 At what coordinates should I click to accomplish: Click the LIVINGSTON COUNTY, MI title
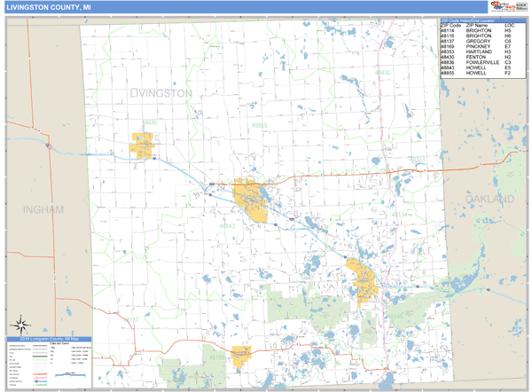(x=50, y=7)
